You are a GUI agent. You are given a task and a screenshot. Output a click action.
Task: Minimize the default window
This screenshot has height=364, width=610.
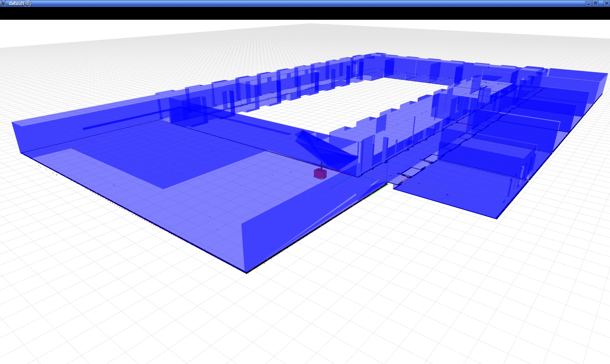click(589, 3)
